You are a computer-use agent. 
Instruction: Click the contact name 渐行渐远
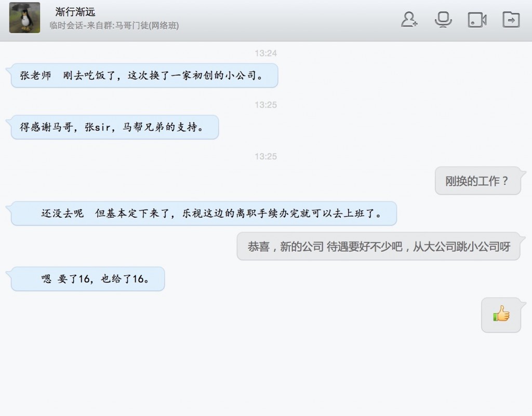75,12
